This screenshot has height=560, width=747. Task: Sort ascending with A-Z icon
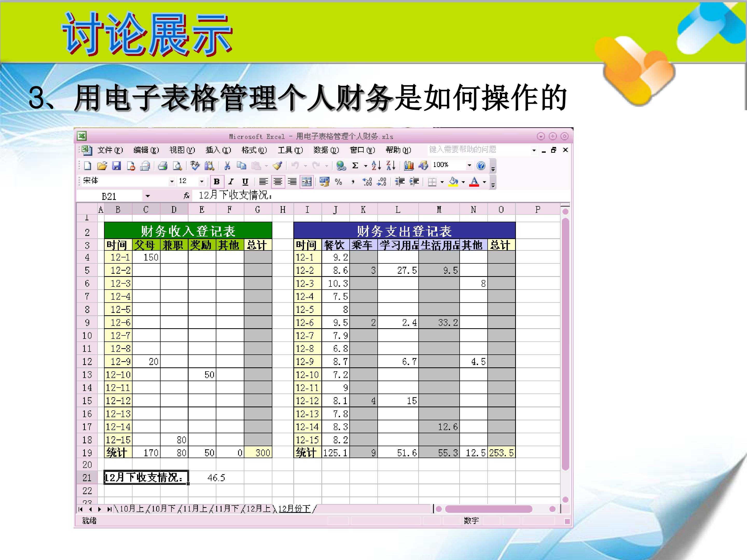pyautogui.click(x=376, y=165)
